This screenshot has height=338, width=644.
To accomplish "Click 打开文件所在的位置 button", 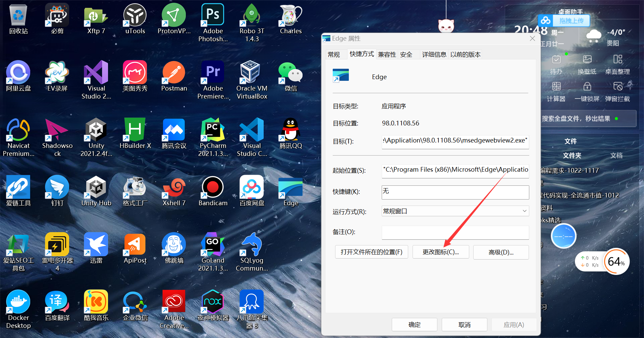I will 371,252.
